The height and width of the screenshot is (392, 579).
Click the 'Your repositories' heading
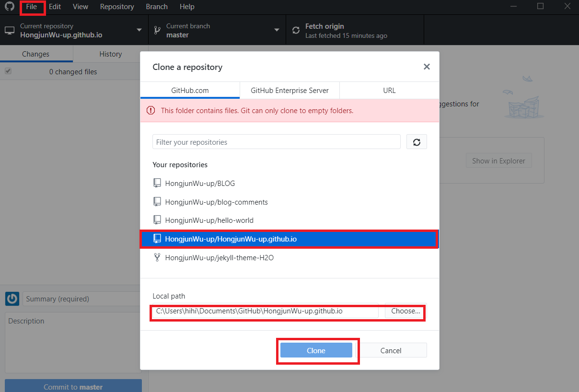tap(180, 165)
